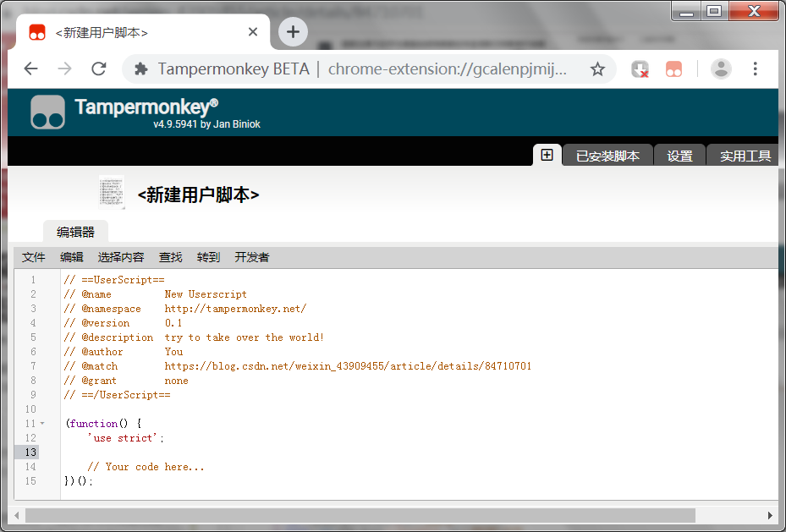Open Chrome three-dot menu

pyautogui.click(x=755, y=69)
